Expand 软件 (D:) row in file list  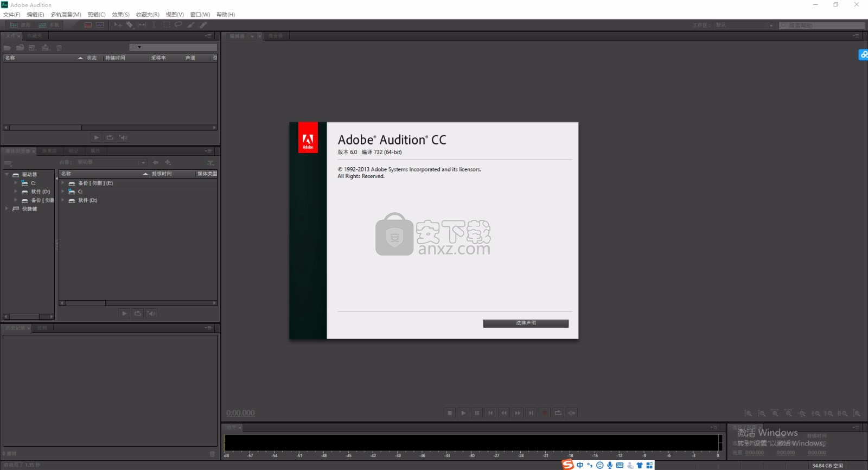coord(63,200)
